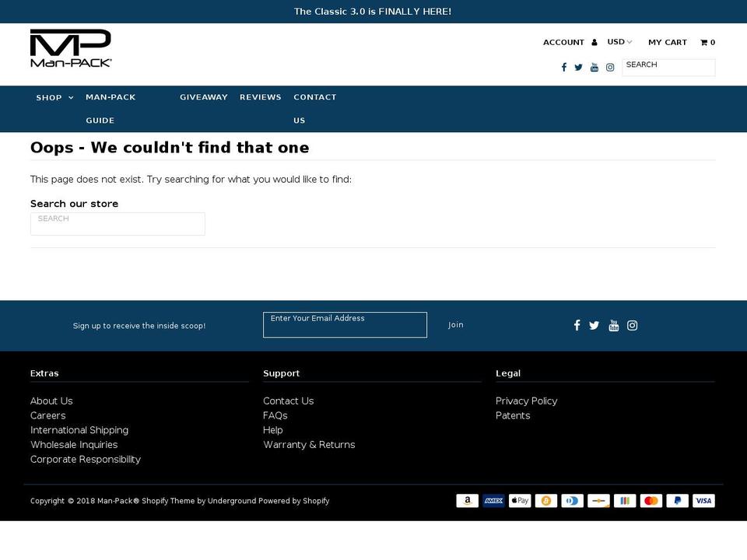Click the Amex payment icon
The height and width of the screenshot is (560, 747).
pos(493,500)
